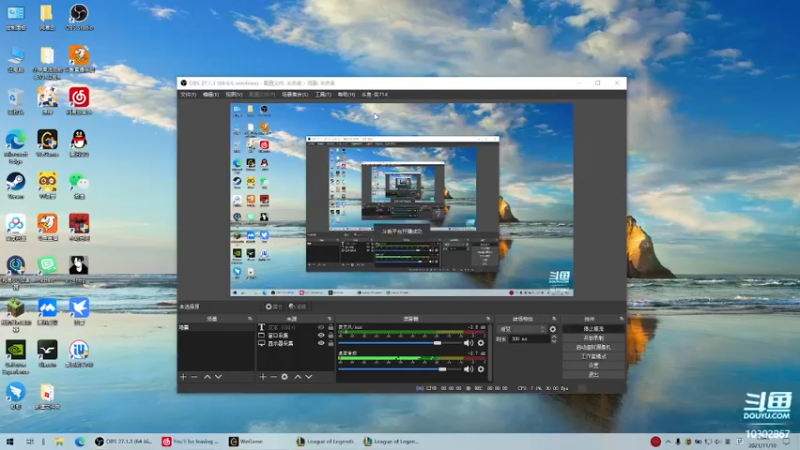Pop out the 场景 dock panel
This screenshot has height=450, width=800.
[x=249, y=319]
